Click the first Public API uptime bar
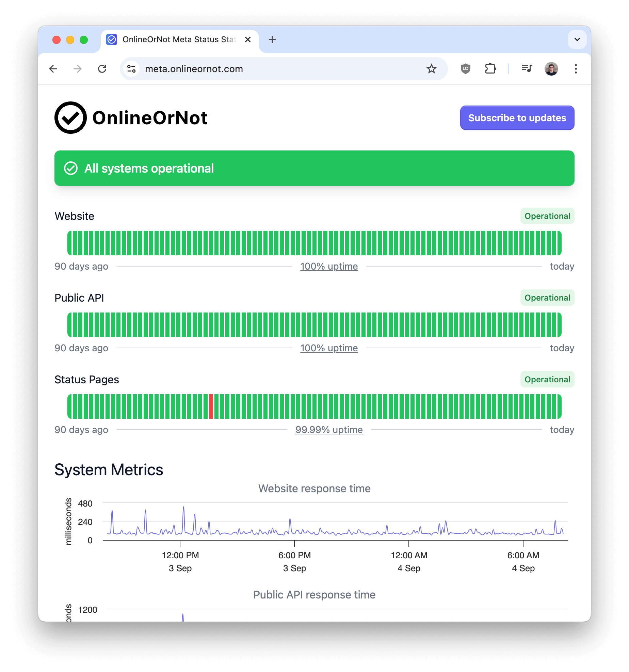Screen dimensions: 629x672 click(69, 325)
